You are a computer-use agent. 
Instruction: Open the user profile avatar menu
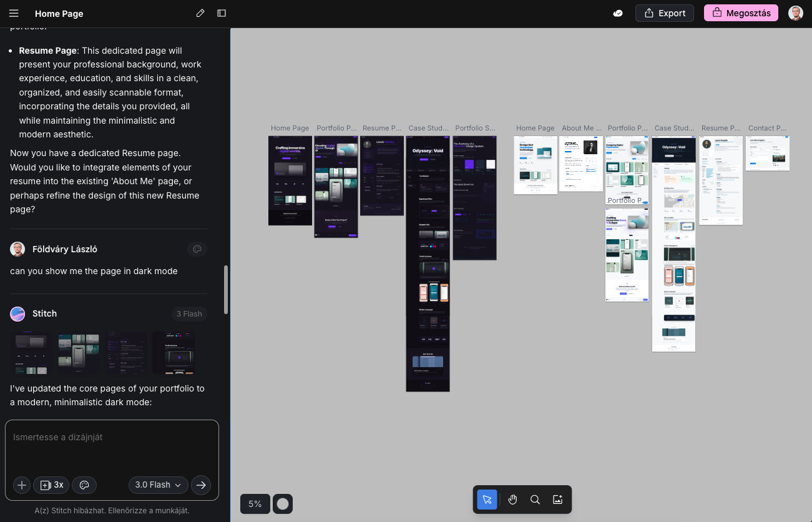(795, 13)
